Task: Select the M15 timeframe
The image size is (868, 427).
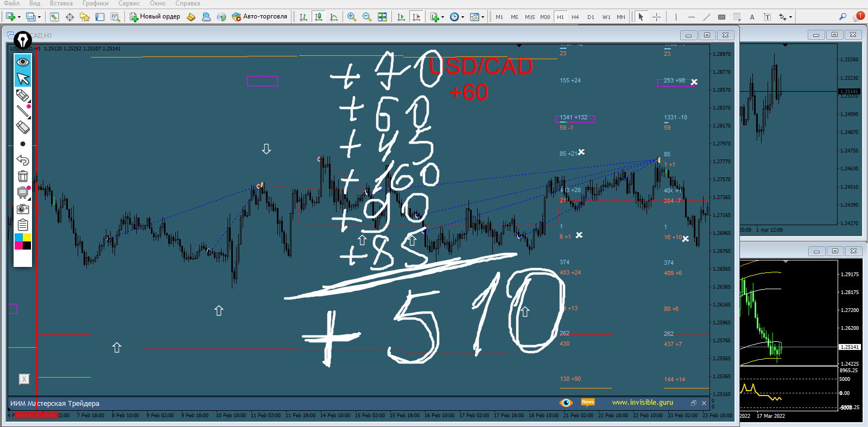Action: point(530,17)
